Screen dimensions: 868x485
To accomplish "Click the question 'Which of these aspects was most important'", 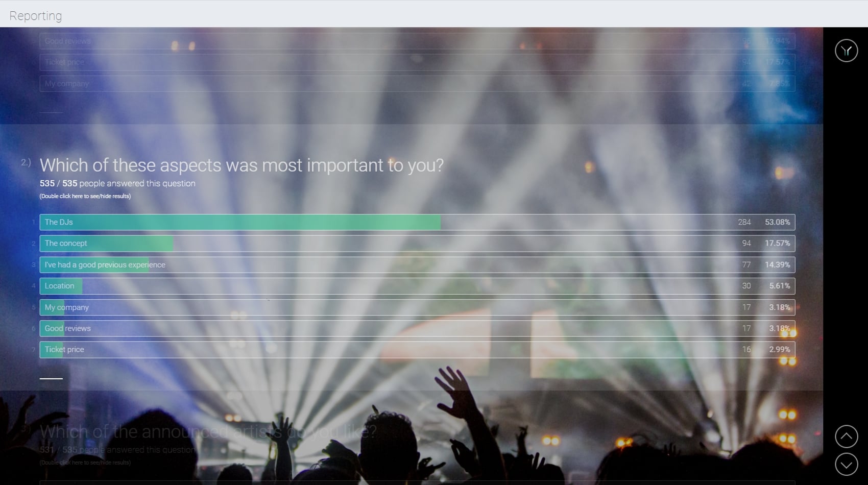I will (x=242, y=165).
